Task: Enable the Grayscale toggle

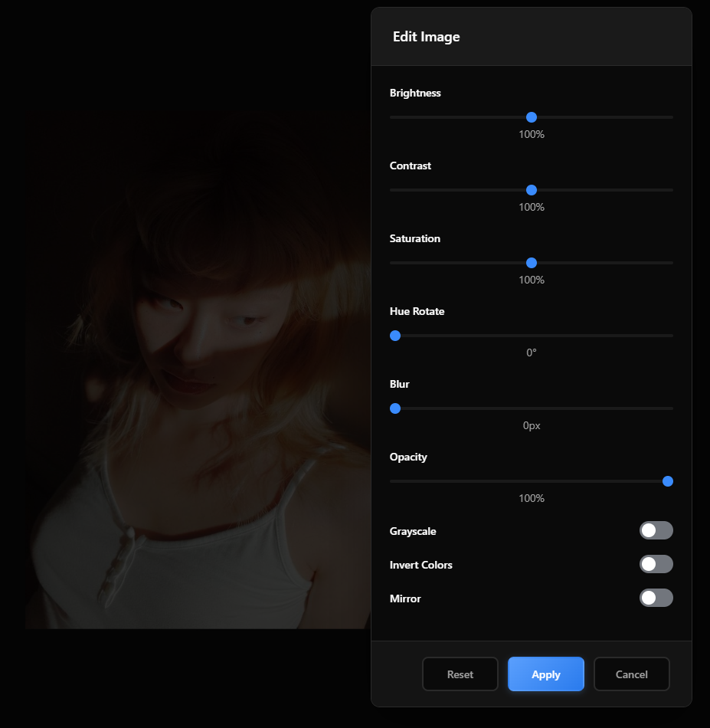Action: click(x=656, y=530)
